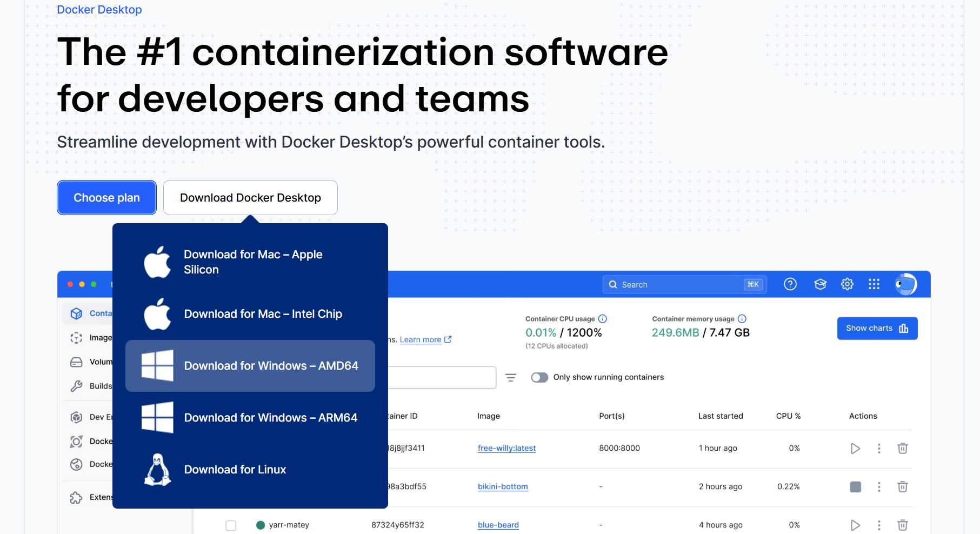Open Extensions via the puzzle piece icon
Screen dimensions: 980x534
(x=76, y=497)
